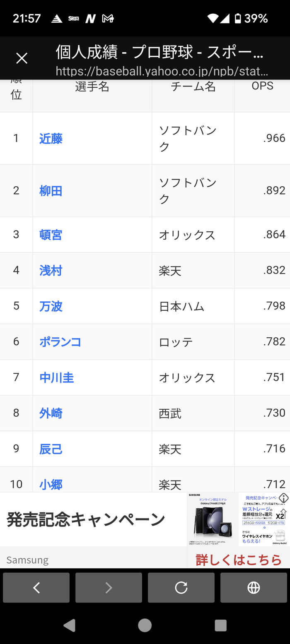
Task: Tap Android recent apps square button
Action: click(x=221, y=625)
